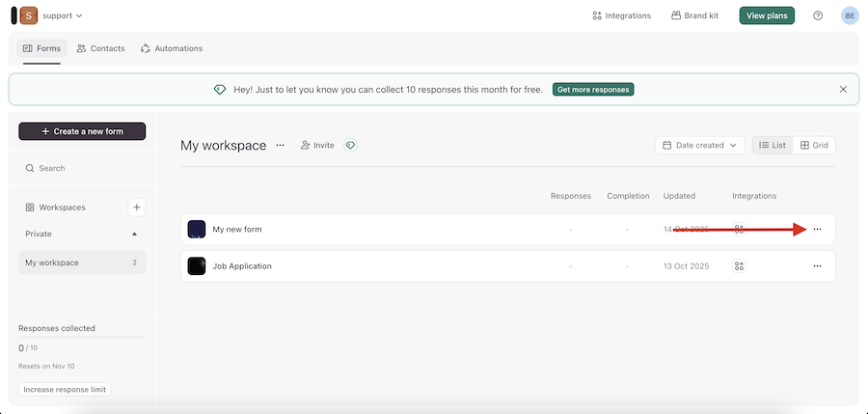
Task: Switch to List view
Action: click(x=773, y=145)
